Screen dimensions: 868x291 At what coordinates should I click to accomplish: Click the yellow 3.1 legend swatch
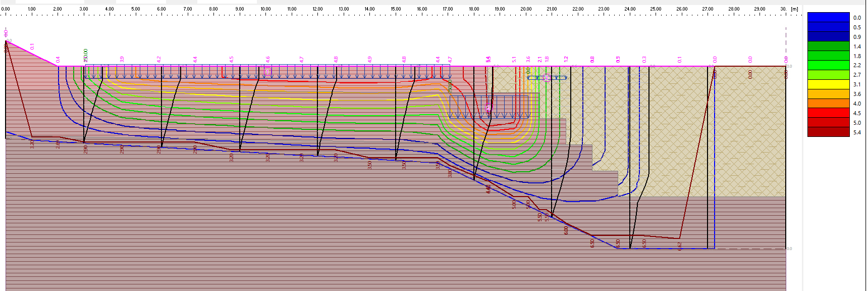tap(828, 84)
